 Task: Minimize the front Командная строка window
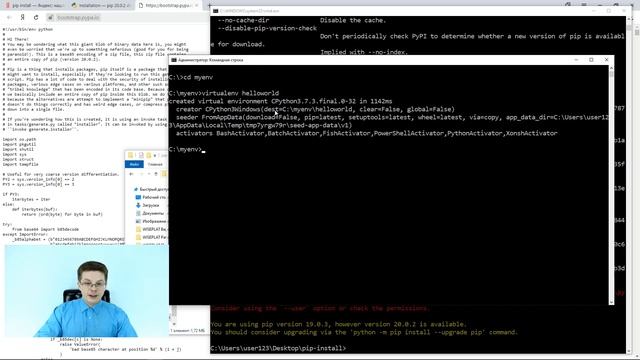576,60
